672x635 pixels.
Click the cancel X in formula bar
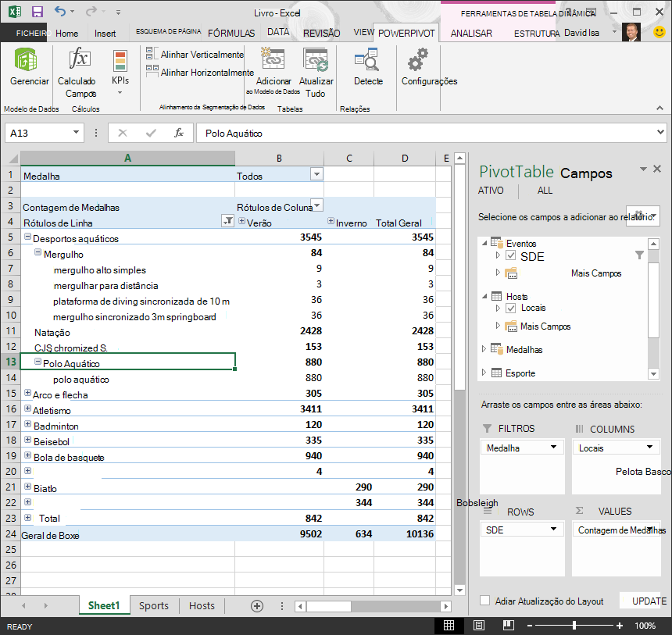(123, 133)
